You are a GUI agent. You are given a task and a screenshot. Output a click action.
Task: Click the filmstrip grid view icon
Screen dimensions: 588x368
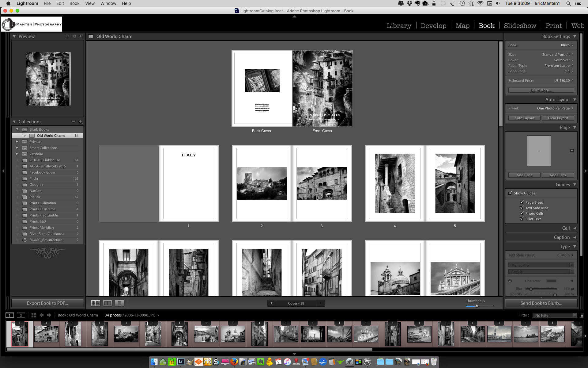(x=34, y=315)
